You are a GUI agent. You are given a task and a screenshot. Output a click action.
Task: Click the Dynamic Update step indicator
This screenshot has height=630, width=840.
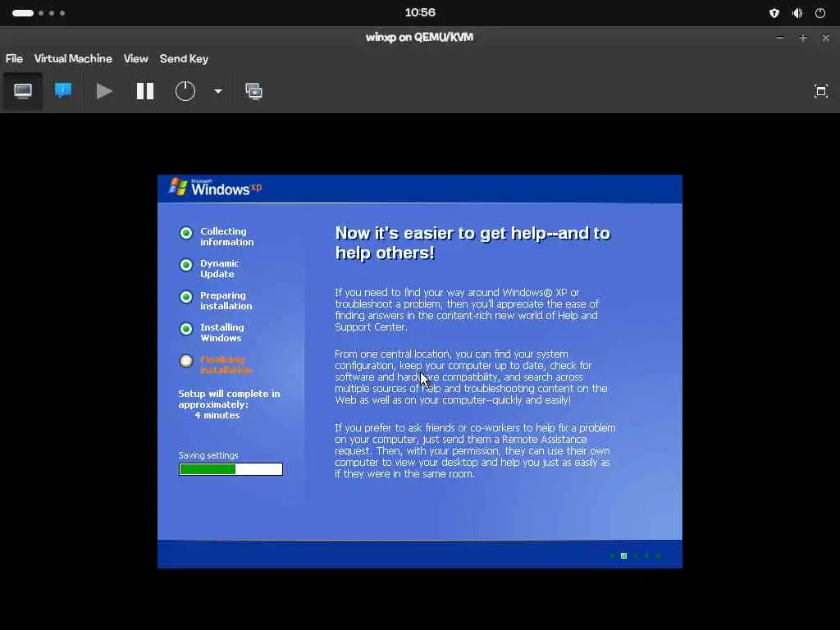point(186,265)
